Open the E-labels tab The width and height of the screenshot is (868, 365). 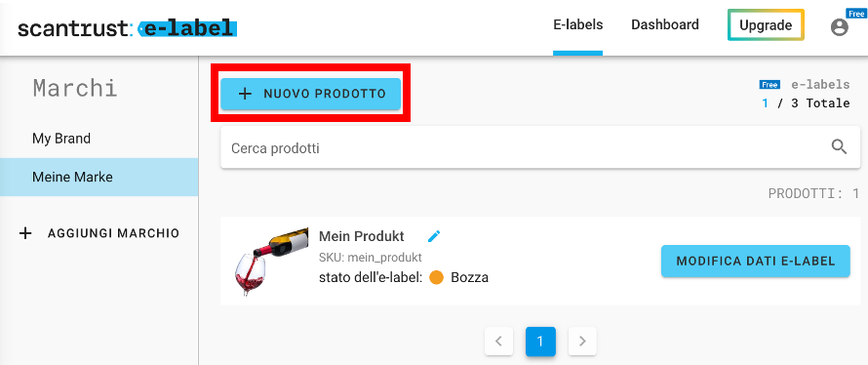coord(578,25)
